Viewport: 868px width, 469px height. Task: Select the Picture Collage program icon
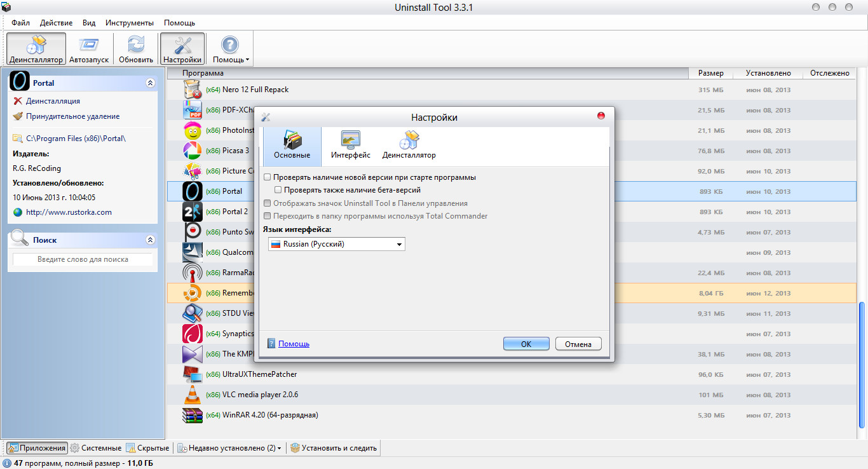193,171
